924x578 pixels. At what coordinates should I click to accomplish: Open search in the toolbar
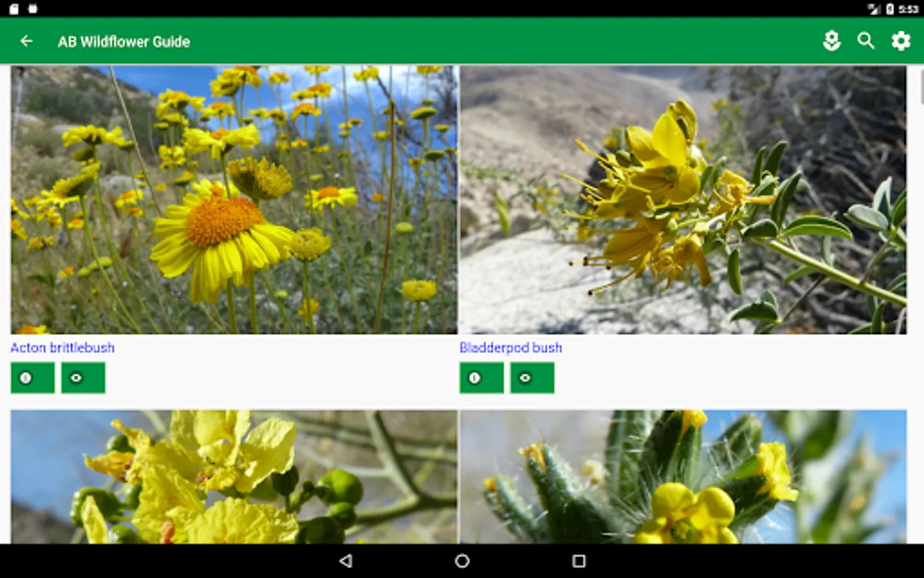866,41
